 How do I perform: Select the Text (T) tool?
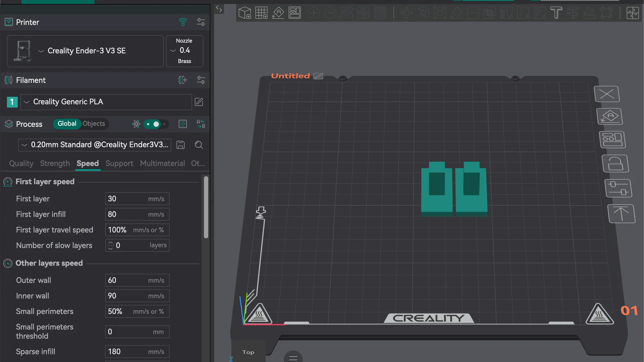pos(556,13)
